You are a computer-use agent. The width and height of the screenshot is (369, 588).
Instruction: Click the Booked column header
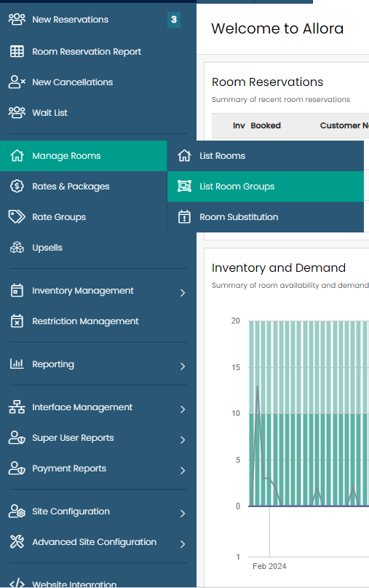[266, 125]
